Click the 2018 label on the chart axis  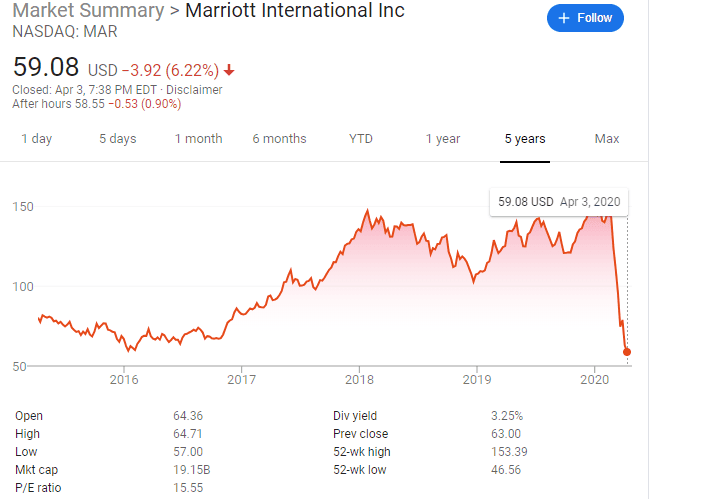point(359,379)
